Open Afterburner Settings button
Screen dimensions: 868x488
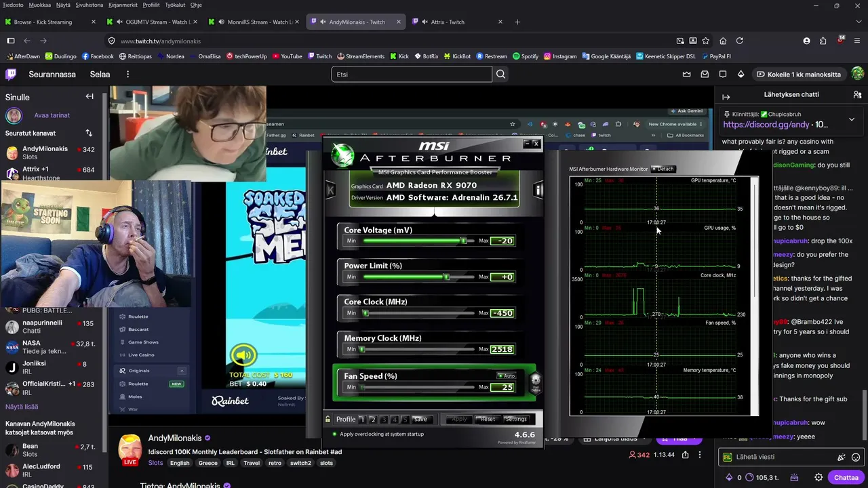pos(515,419)
